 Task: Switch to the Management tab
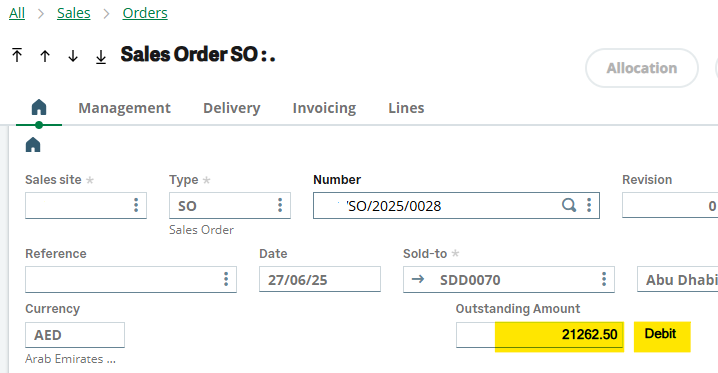[125, 108]
